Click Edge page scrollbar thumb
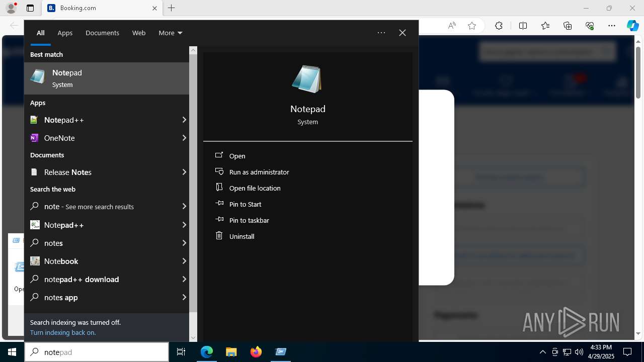The image size is (644, 362). [x=638, y=72]
